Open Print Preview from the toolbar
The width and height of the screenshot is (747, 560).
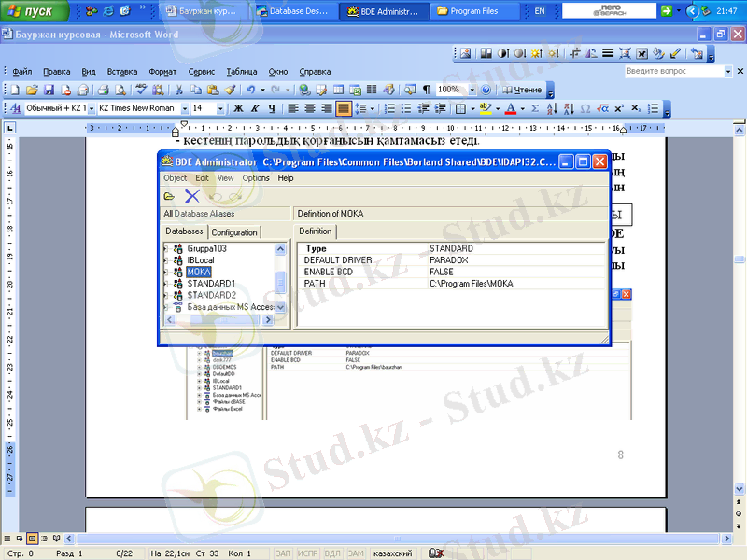click(x=120, y=90)
